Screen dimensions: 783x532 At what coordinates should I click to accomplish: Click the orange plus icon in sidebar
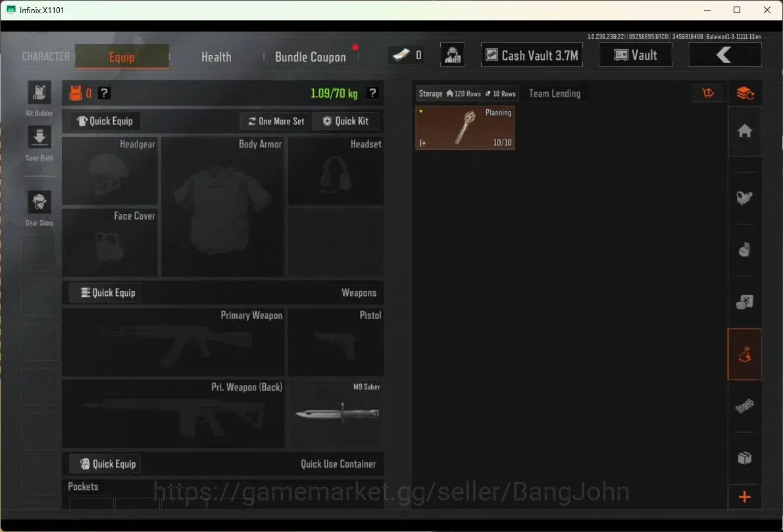pos(745,497)
